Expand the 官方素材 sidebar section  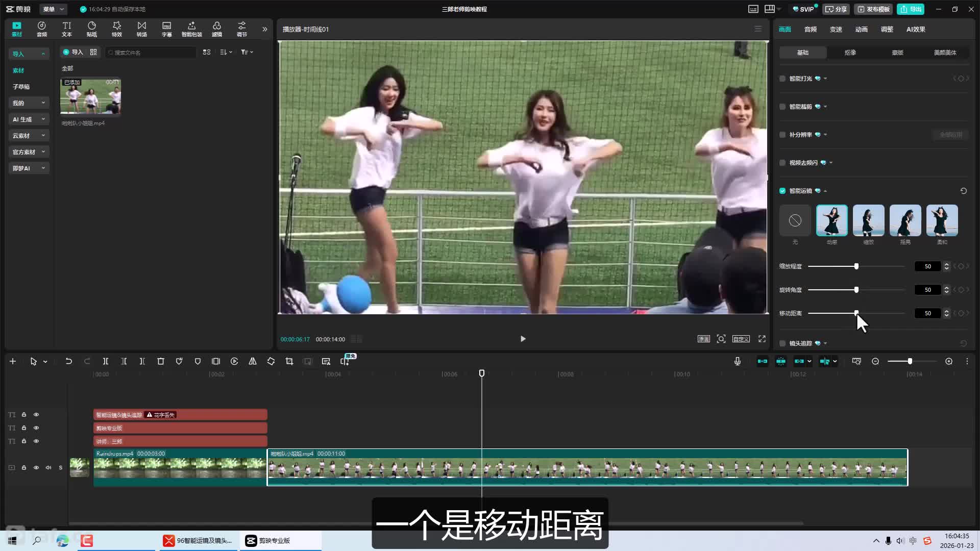coord(29,152)
